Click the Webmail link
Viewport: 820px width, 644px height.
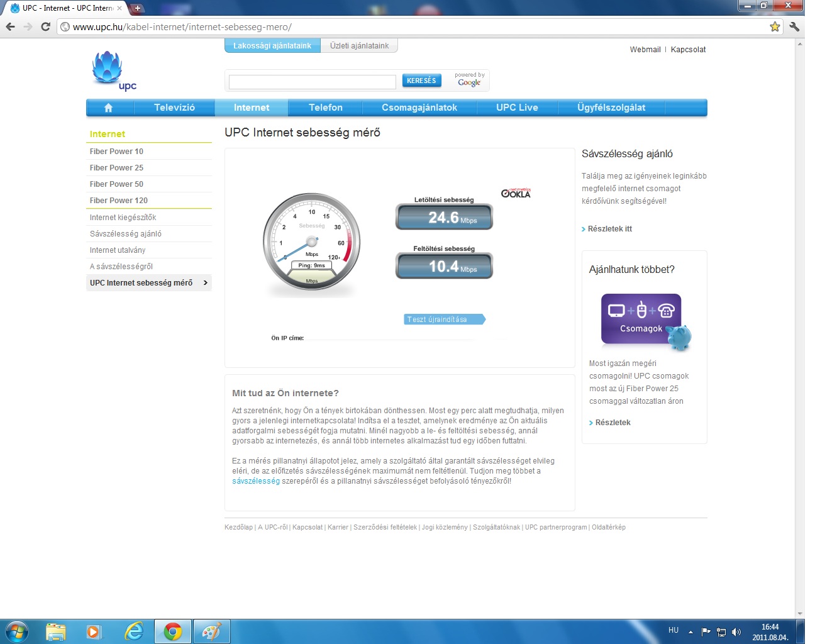645,50
